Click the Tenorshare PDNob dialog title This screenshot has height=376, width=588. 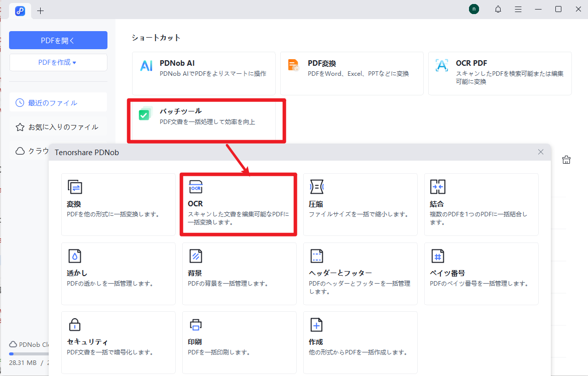coord(87,152)
